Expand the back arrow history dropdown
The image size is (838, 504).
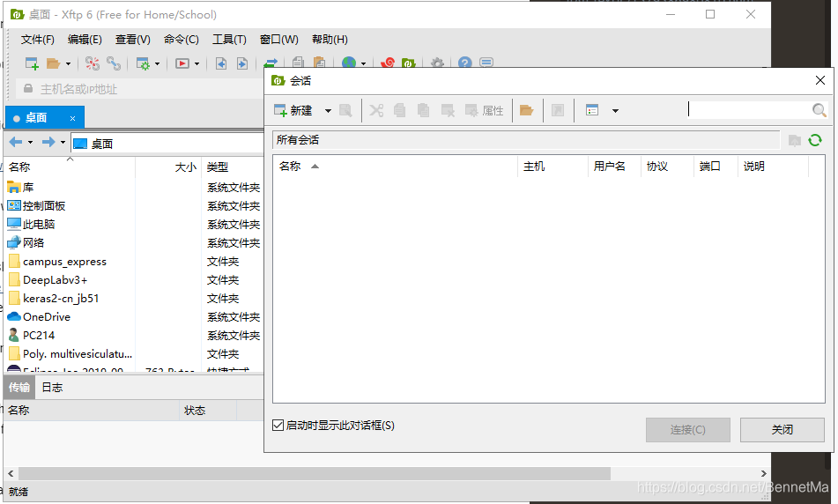[x=31, y=142]
